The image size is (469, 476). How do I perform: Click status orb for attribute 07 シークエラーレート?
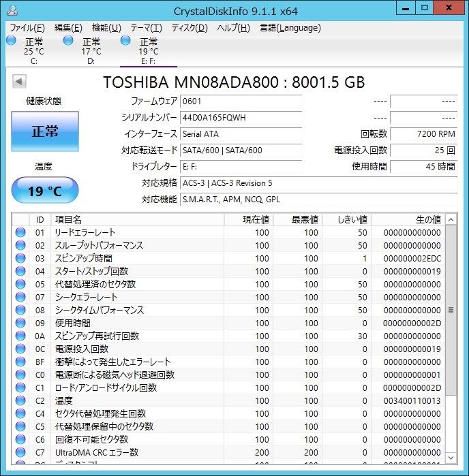[20, 297]
